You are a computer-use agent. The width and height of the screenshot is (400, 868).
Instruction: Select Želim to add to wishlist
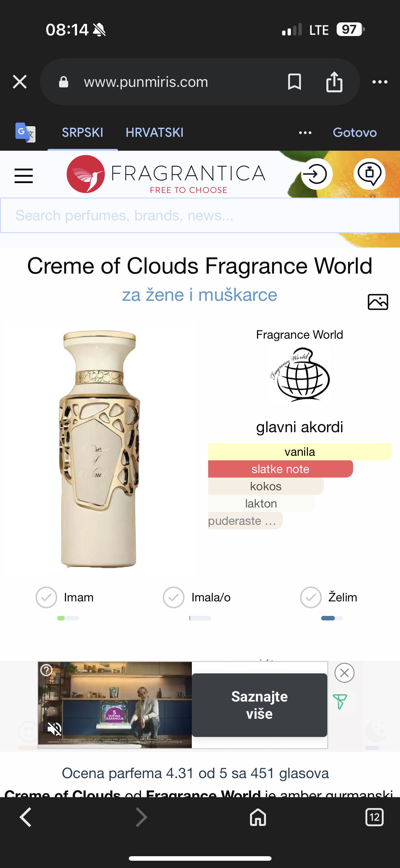pyautogui.click(x=311, y=597)
